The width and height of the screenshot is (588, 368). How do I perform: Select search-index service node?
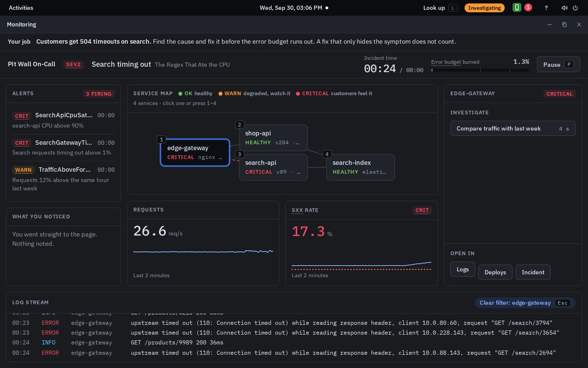(x=360, y=167)
